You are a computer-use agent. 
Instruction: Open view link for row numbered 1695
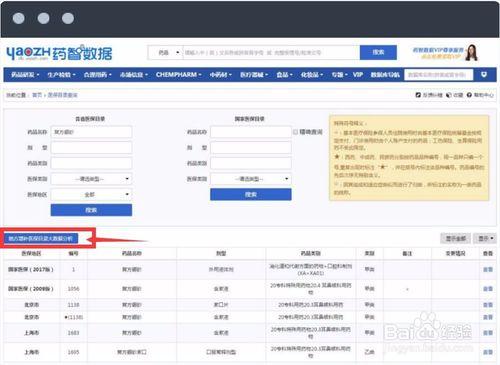488,352
